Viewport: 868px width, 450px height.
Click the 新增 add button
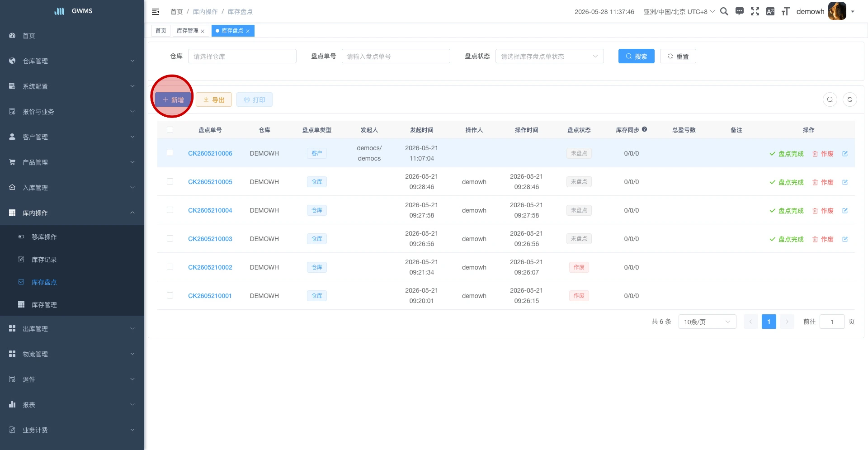(173, 99)
